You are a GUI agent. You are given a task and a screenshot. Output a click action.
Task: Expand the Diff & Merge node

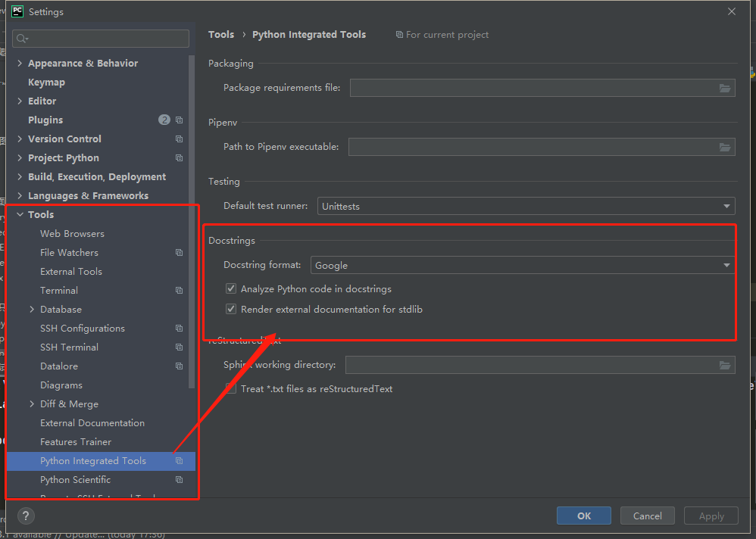click(x=32, y=403)
